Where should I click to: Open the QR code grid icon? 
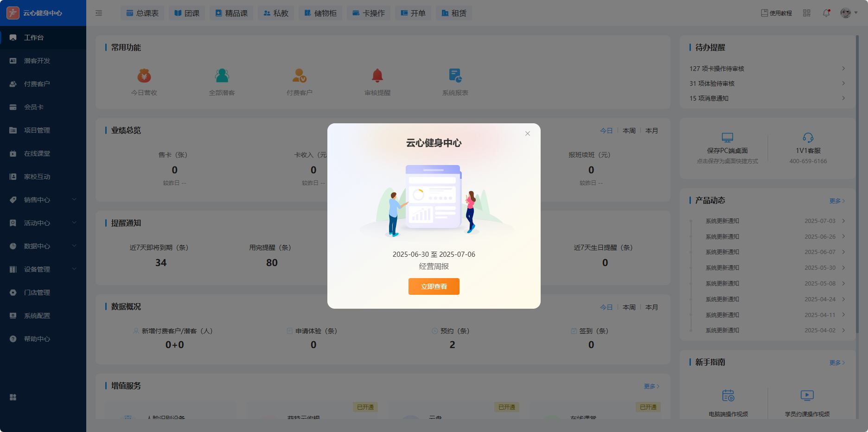tap(807, 13)
